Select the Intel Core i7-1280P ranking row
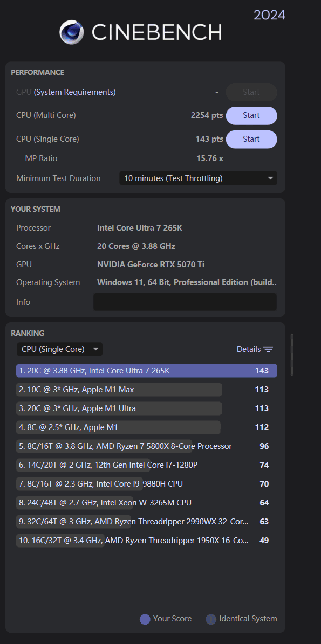The width and height of the screenshot is (321, 644). pyautogui.click(x=147, y=465)
